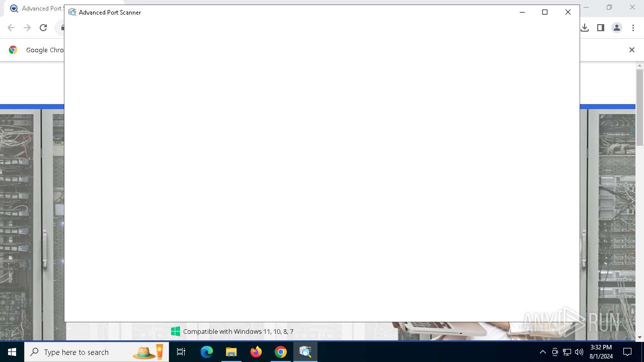This screenshot has height=362, width=644.
Task: Open File Explorer from taskbar
Action: [231, 352]
